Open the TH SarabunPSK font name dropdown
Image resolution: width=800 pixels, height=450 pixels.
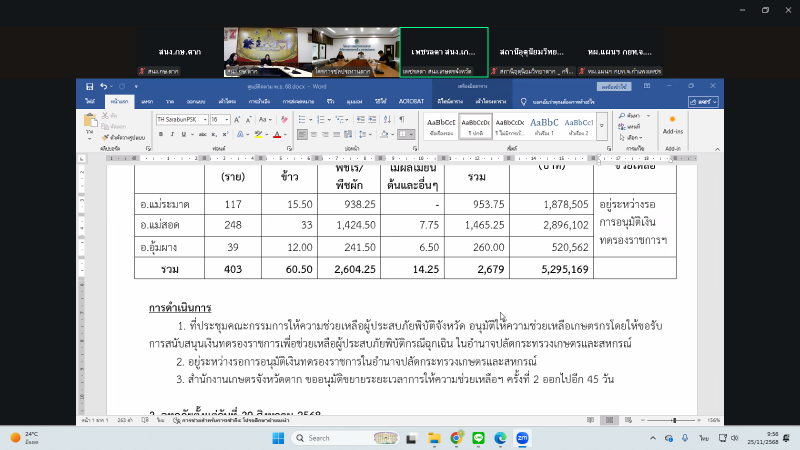(181, 119)
